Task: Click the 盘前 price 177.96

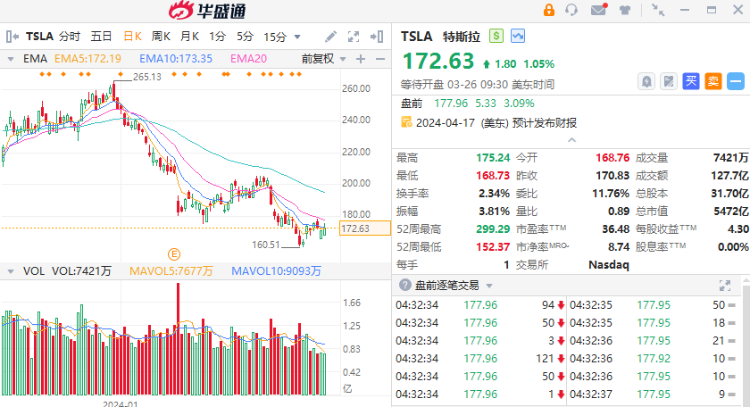Action: 451,103
